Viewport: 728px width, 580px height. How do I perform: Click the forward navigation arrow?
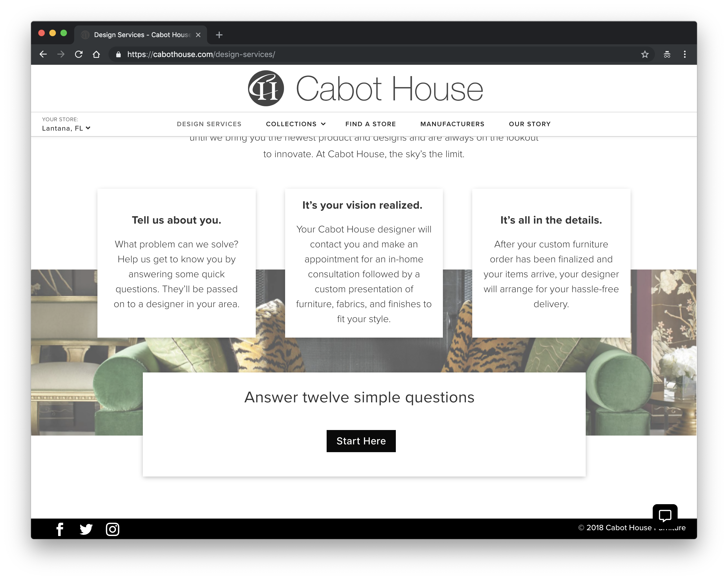[x=61, y=54]
